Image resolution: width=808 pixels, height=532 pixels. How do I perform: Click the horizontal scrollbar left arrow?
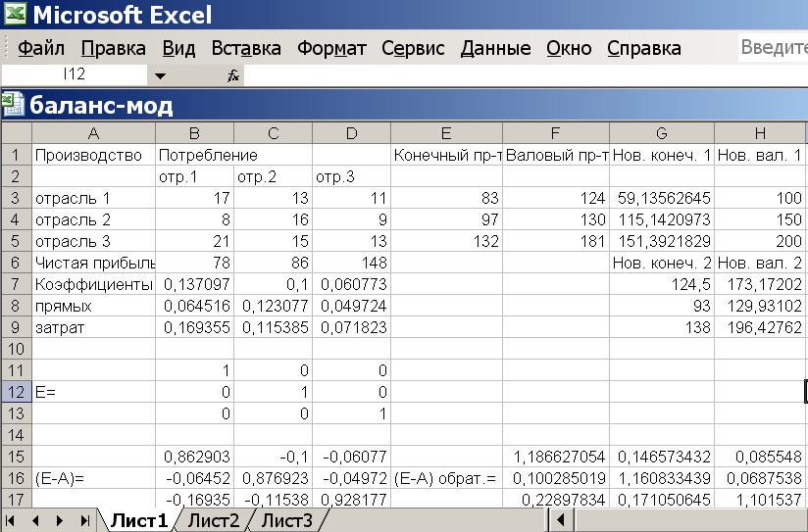(x=561, y=520)
